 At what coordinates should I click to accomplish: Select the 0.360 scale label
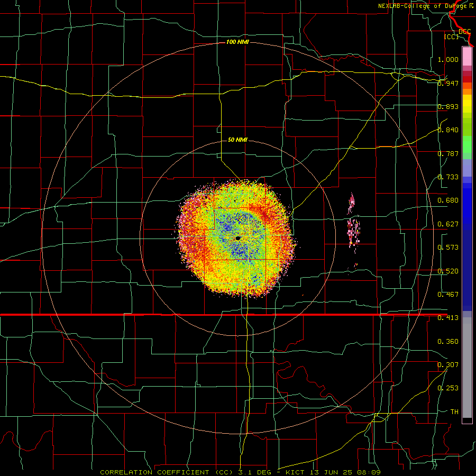coord(448,342)
